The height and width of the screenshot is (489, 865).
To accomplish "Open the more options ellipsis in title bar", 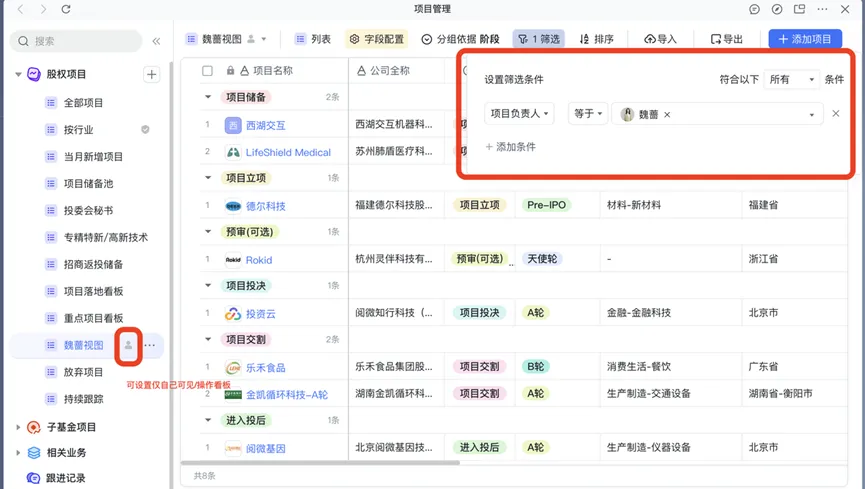I will [822, 9].
